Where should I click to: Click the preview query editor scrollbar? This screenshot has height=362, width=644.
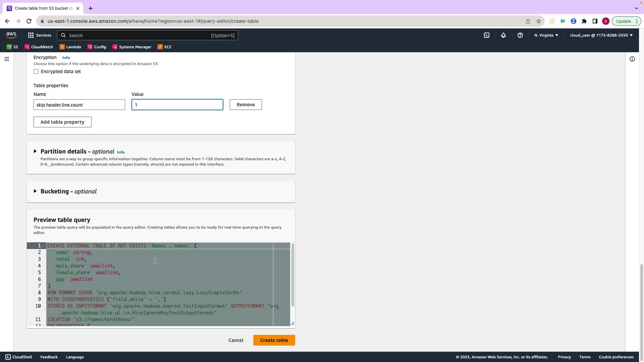click(x=292, y=275)
